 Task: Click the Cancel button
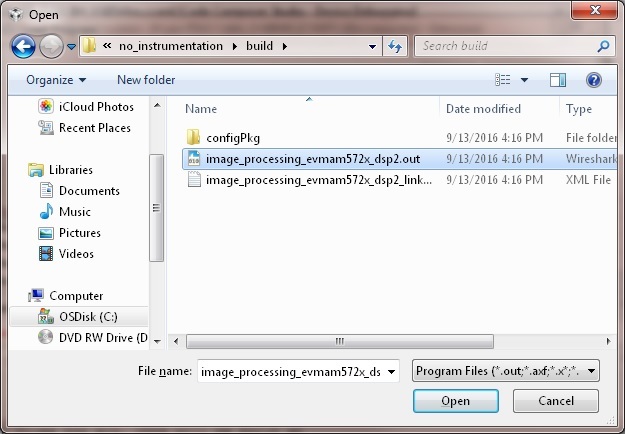coord(556,401)
